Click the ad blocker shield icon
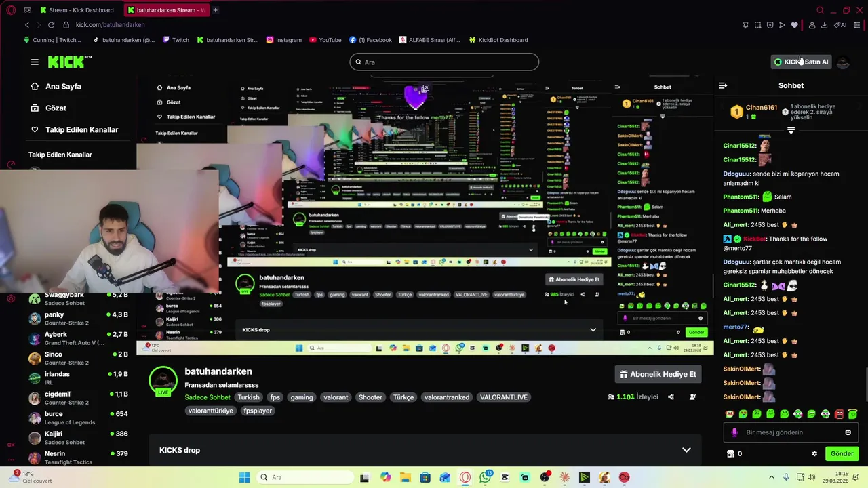868x488 pixels. tap(770, 25)
